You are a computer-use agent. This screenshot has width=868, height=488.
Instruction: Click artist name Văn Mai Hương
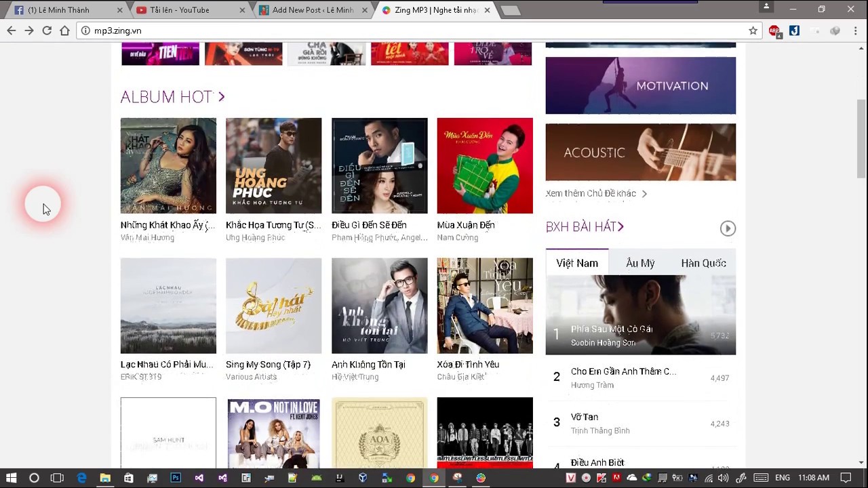(147, 238)
